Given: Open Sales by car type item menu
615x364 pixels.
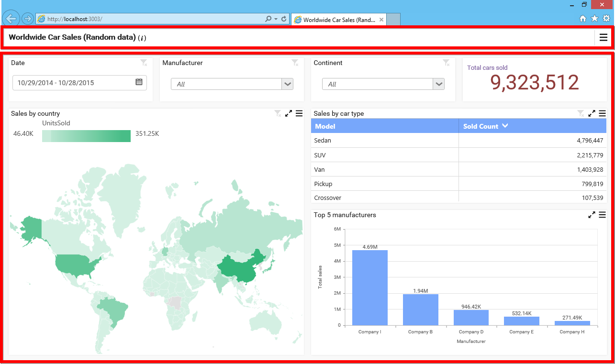Looking at the screenshot, I should [x=603, y=113].
